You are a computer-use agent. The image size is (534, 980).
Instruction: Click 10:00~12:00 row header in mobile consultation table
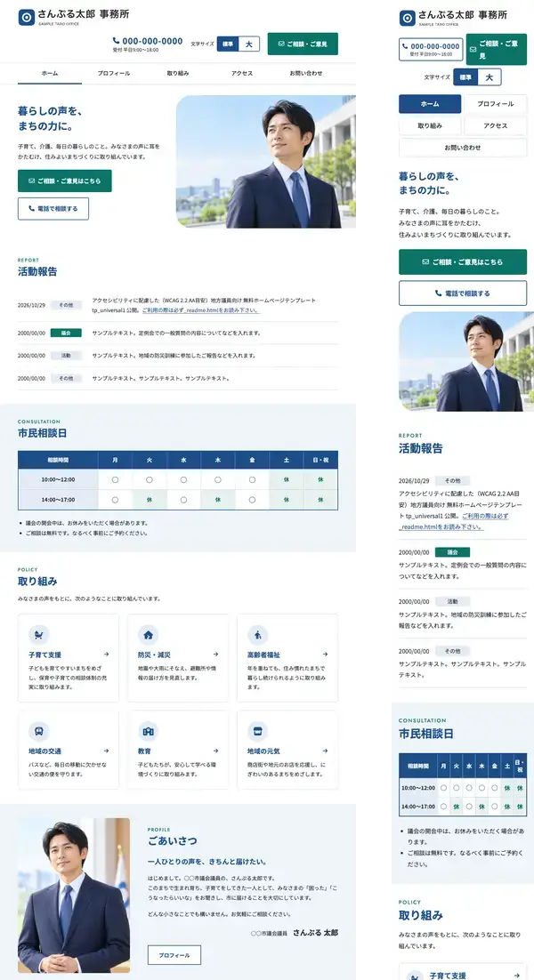(418, 788)
